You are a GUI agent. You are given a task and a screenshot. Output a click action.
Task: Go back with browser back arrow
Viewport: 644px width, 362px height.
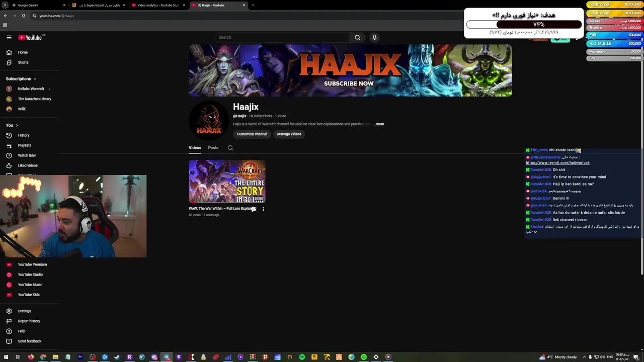tap(5, 16)
